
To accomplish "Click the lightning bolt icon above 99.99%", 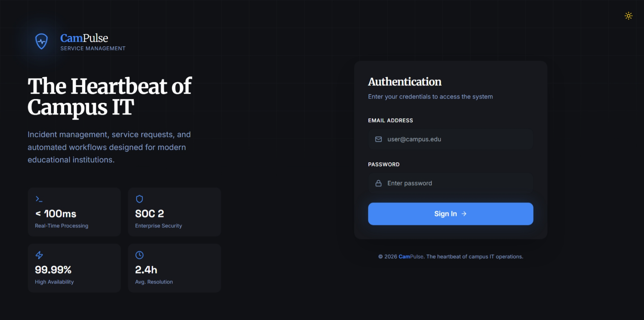I will pos(39,255).
